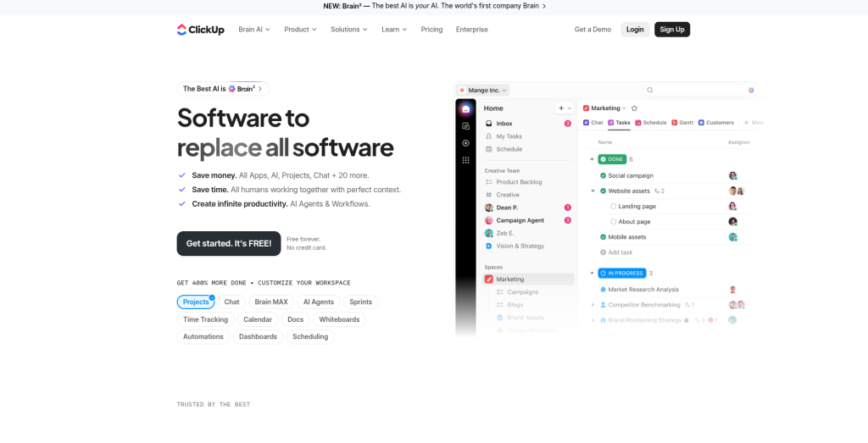Viewport: 868px width, 443px height.
Task: Open the Solutions nav dropdown
Action: coord(349,30)
